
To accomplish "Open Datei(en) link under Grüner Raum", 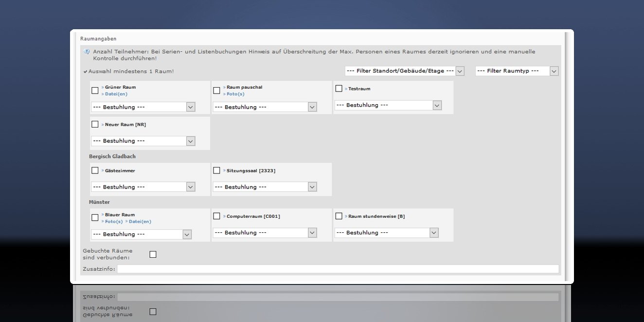I will [116, 94].
